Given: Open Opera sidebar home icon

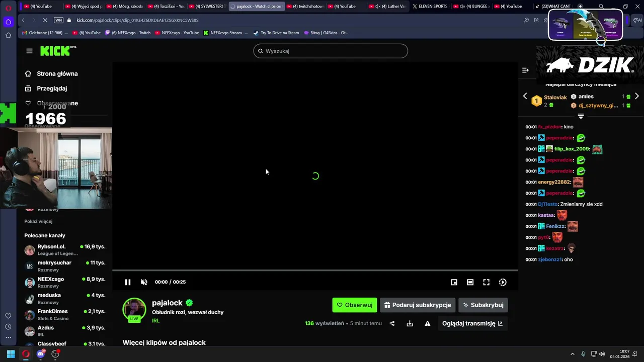Looking at the screenshot, I should click(8, 22).
